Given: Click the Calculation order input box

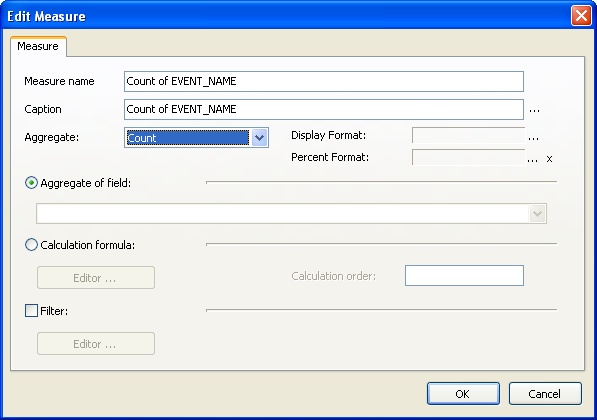Looking at the screenshot, I should [464, 276].
